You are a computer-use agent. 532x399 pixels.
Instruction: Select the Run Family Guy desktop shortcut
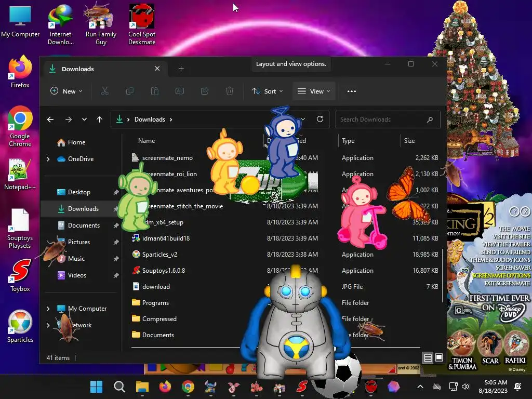coord(101,25)
